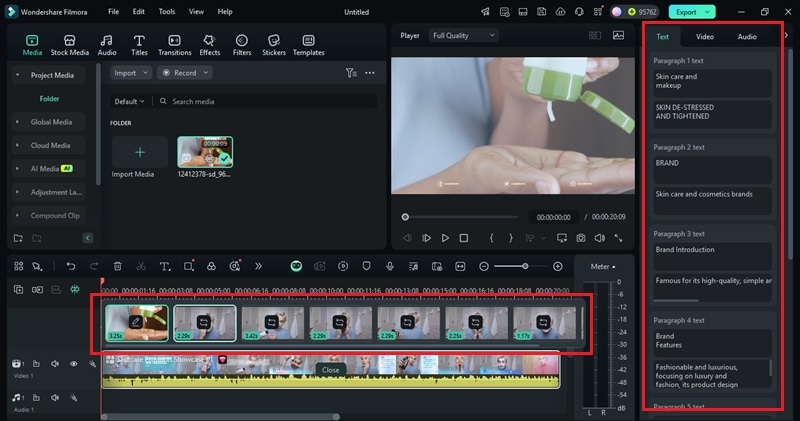Open the Record dropdown
Screen dimensions: 800x421
[185, 73]
